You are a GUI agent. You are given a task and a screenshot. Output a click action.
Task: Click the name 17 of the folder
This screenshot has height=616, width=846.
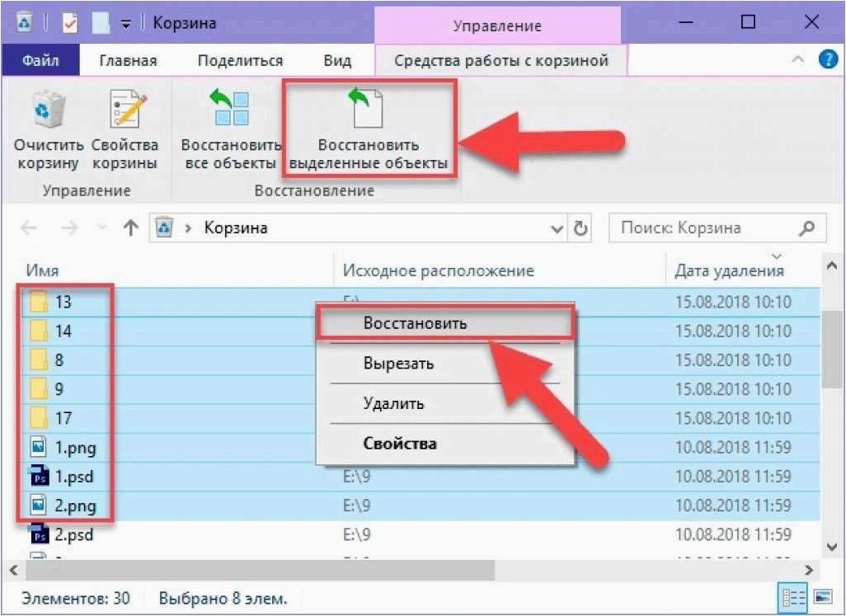point(63,418)
